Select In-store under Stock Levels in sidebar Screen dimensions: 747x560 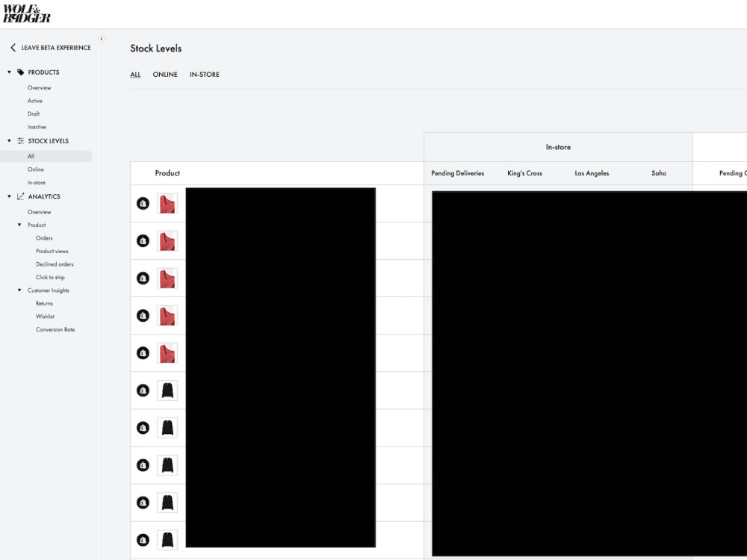coord(36,182)
